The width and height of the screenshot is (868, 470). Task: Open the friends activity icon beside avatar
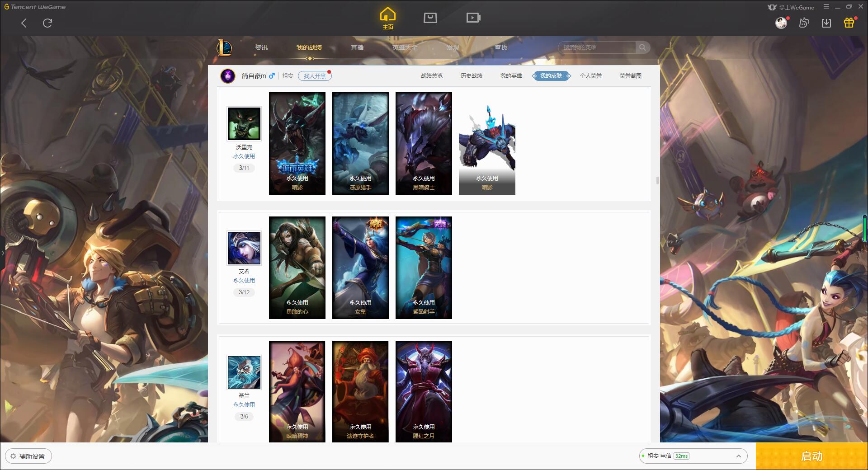804,23
